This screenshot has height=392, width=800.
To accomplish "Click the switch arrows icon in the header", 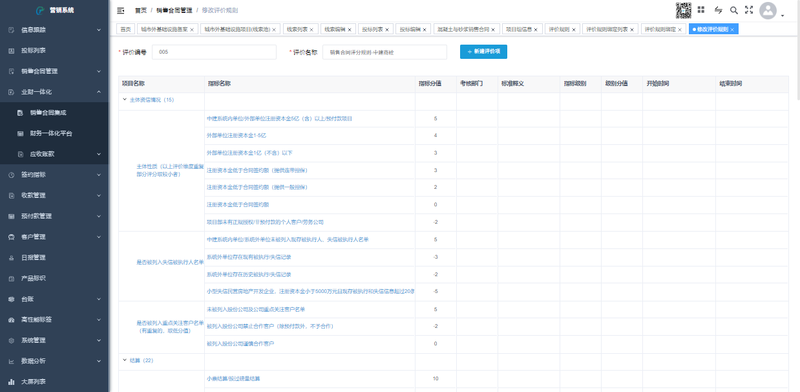I will [x=718, y=10].
